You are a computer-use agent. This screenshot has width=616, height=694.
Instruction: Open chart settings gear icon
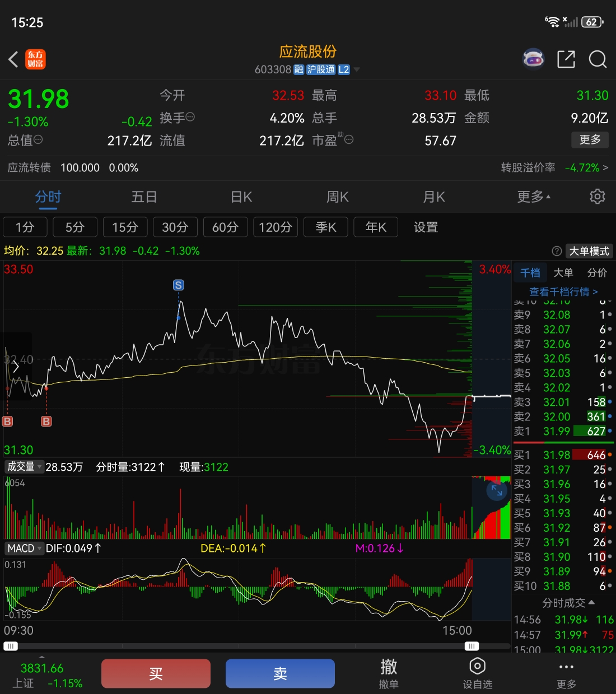[598, 196]
